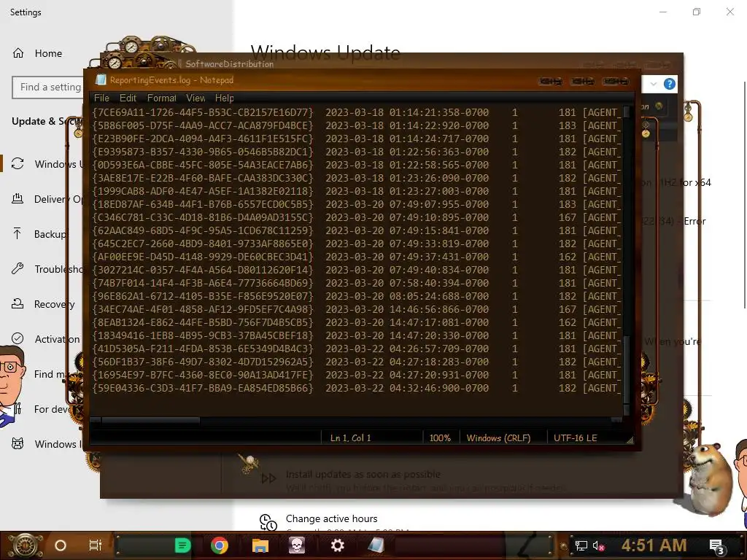Click the resize grip in Notepad corner

coord(630,440)
